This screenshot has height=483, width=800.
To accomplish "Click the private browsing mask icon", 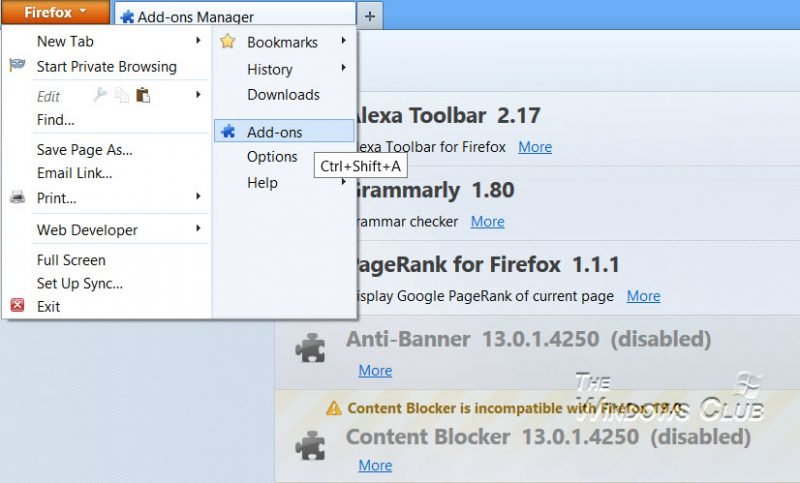I will (x=17, y=66).
